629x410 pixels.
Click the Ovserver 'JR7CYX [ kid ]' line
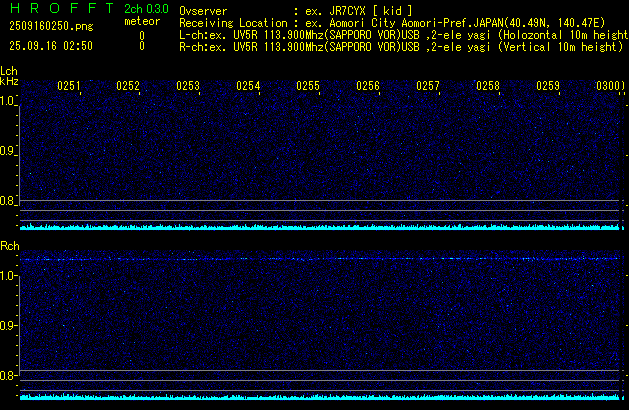coord(296,11)
